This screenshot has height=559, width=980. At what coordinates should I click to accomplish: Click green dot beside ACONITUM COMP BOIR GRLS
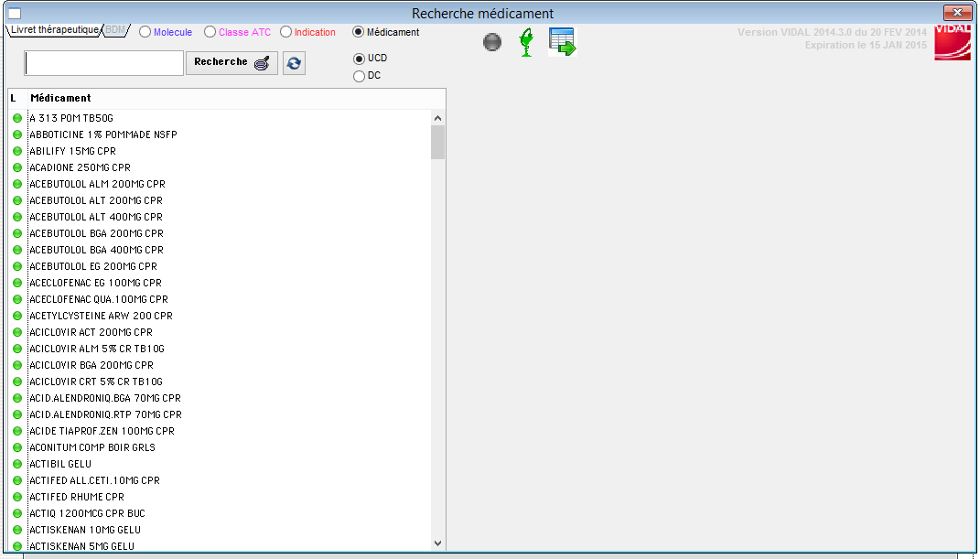[17, 447]
